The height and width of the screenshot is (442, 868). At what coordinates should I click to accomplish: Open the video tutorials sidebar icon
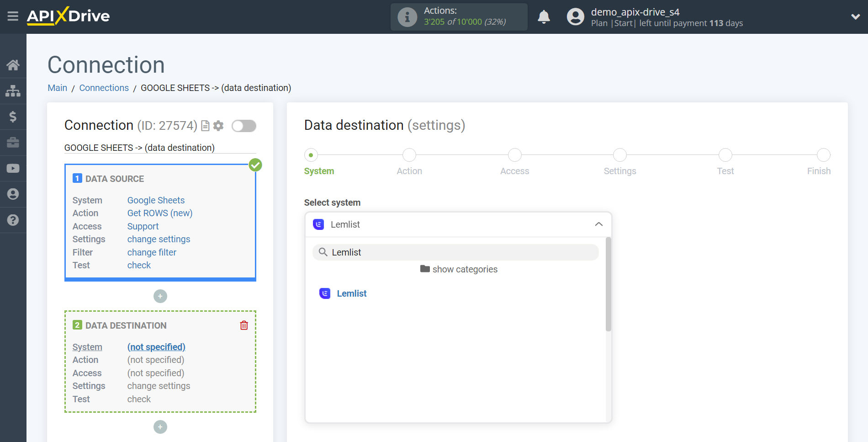[x=13, y=168]
